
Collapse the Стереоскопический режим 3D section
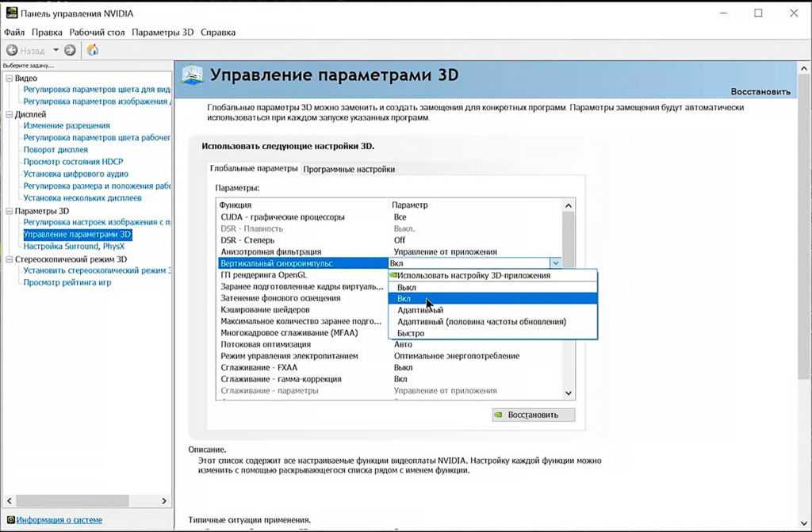[x=9, y=259]
